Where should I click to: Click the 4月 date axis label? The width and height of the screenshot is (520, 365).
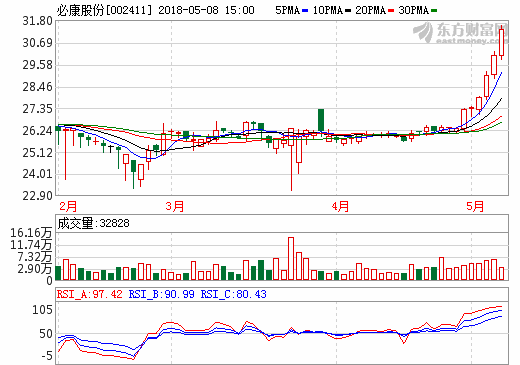coord(340,206)
